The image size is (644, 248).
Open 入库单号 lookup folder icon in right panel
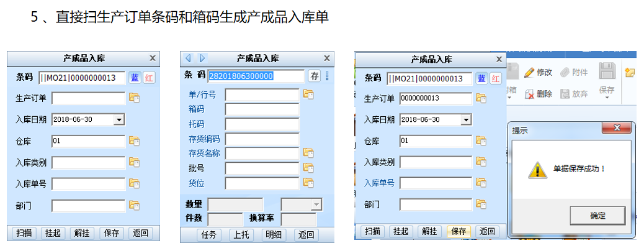click(x=481, y=183)
